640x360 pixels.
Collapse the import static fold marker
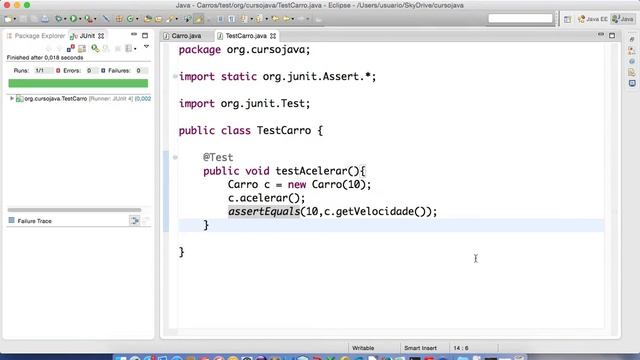click(x=175, y=76)
